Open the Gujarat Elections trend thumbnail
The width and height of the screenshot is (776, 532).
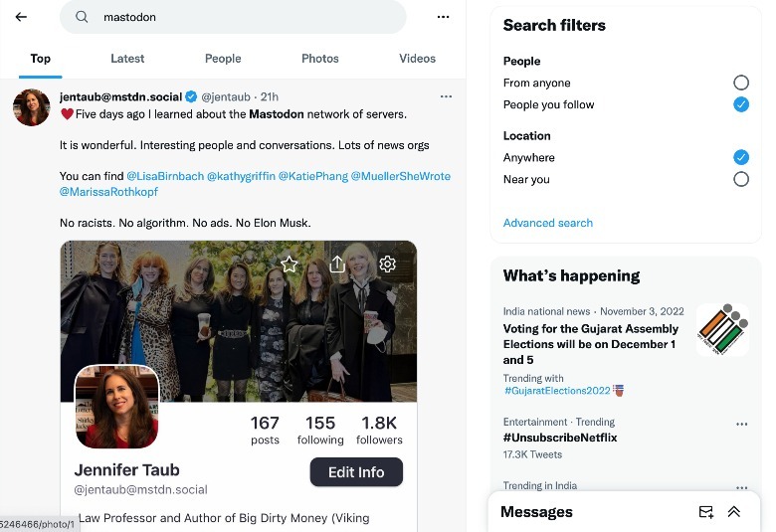click(x=722, y=329)
